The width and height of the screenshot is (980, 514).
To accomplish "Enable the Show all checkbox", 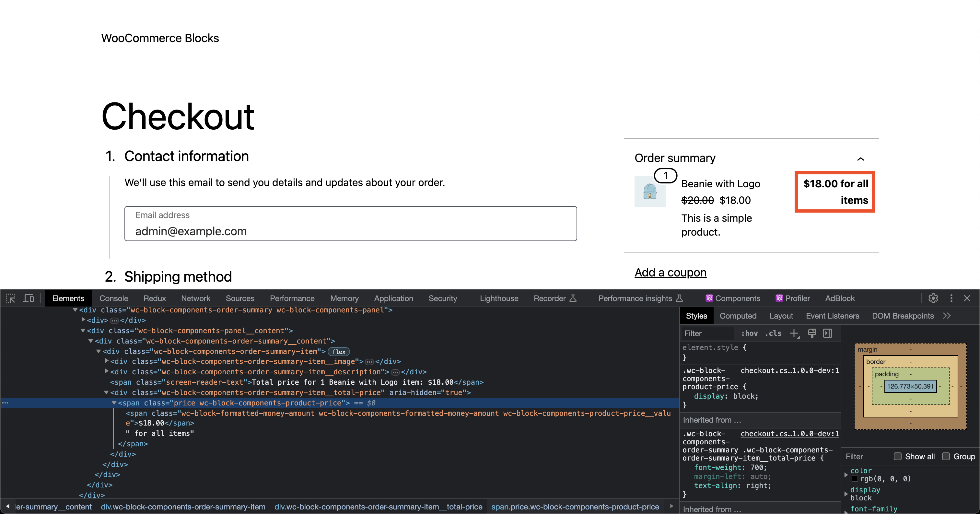I will coord(898,457).
